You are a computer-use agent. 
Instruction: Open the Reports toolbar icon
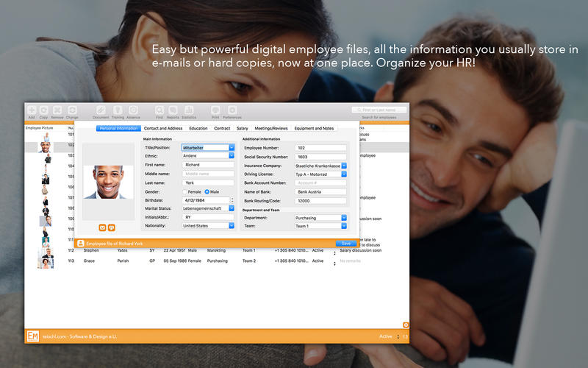[x=173, y=110]
